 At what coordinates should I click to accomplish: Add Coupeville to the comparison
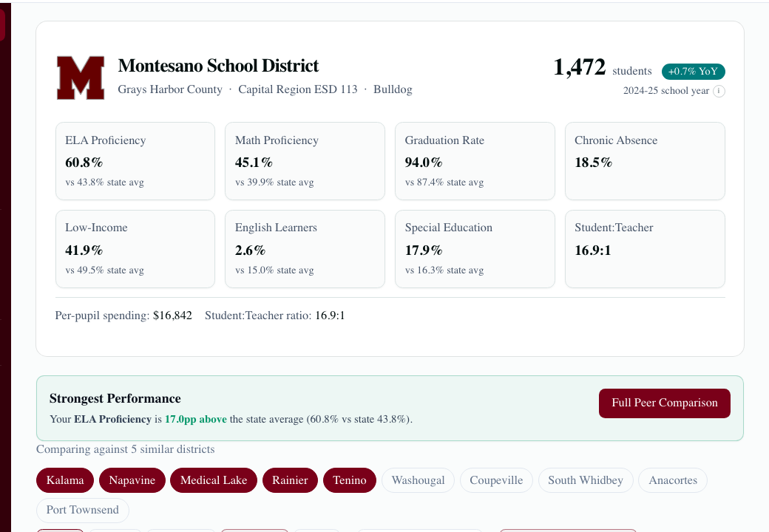(496, 480)
